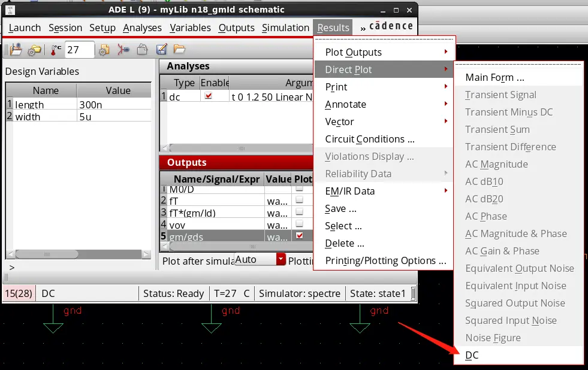This screenshot has height=370, width=588.
Task: Expand the Direct Plot submenu arrow
Action: 446,69
